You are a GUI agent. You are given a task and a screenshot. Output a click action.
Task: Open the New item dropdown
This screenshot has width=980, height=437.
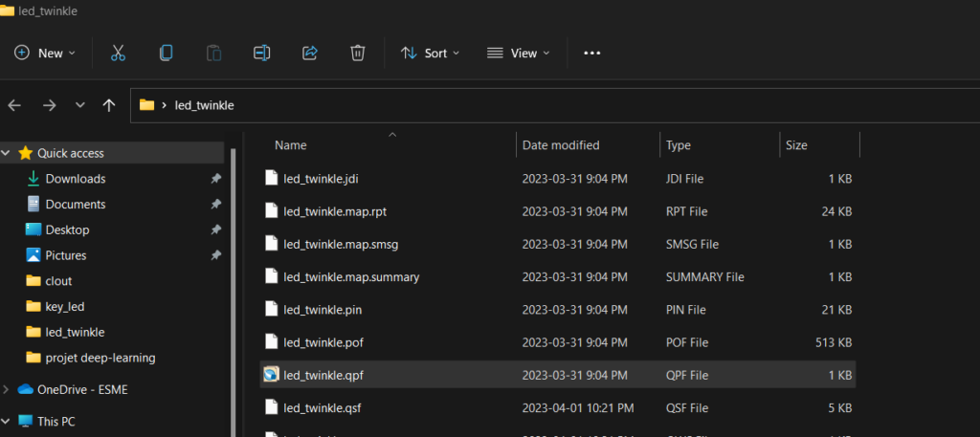45,54
